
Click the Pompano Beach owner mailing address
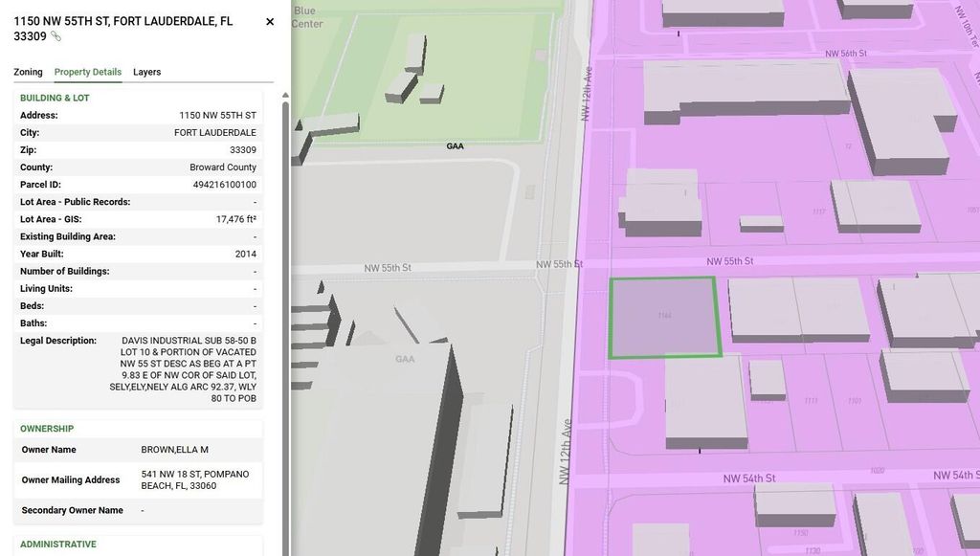(x=195, y=479)
